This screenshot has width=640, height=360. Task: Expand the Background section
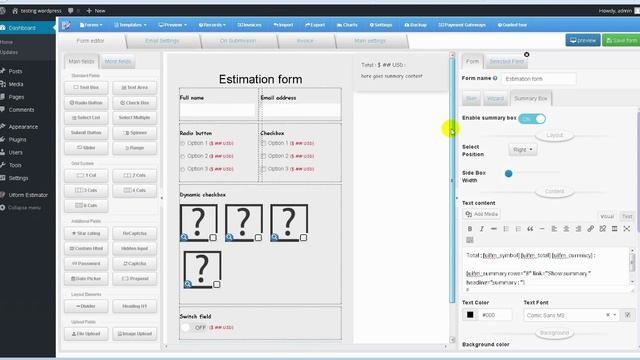coord(554,333)
